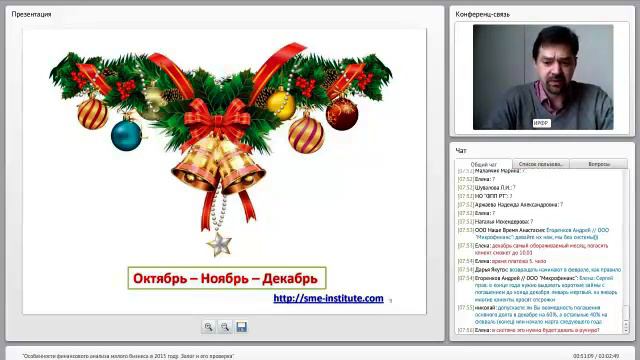Click the Чат panel title

click(x=461, y=151)
